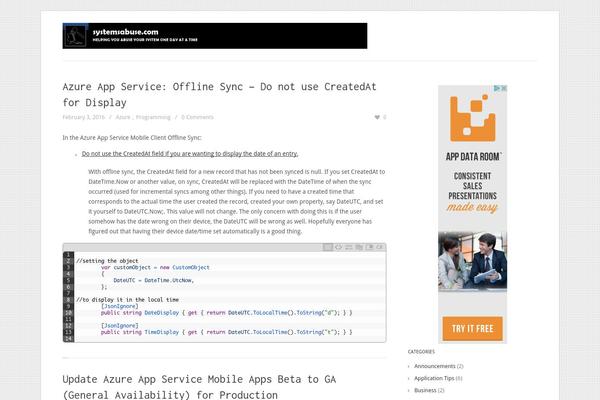Click the TRY IT FREE ad button
Screen dimensions: 600x400
(x=472, y=328)
